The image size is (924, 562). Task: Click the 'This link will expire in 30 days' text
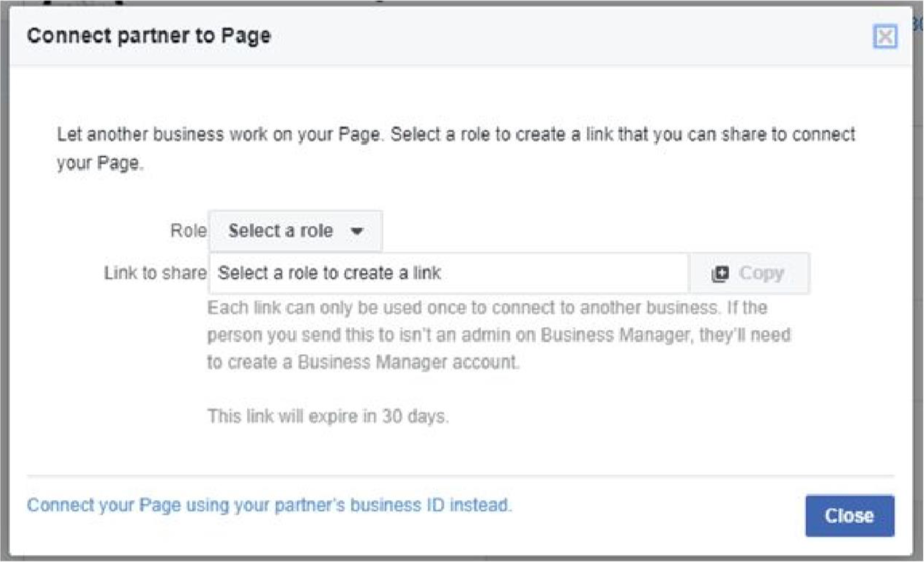click(x=328, y=416)
